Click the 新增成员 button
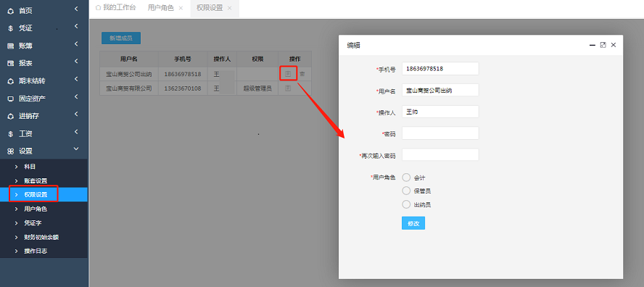The height and width of the screenshot is (287, 644). [x=121, y=38]
